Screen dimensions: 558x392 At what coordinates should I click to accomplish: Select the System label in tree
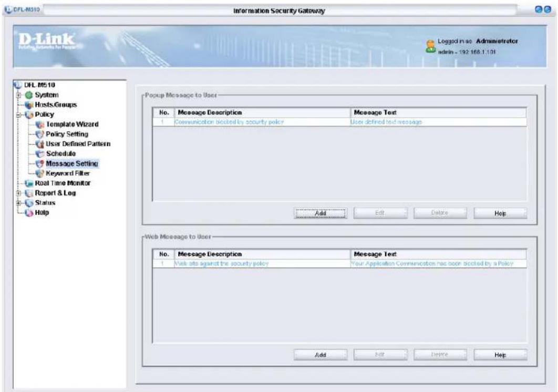(x=47, y=95)
